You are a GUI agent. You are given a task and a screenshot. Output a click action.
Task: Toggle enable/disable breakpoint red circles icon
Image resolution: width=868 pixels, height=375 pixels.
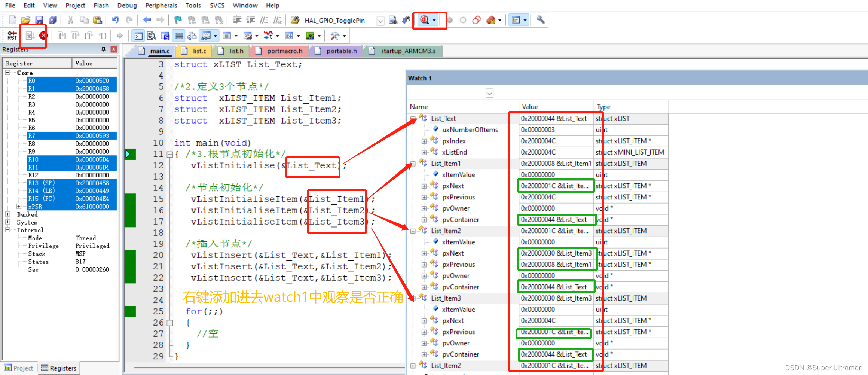[x=476, y=20]
